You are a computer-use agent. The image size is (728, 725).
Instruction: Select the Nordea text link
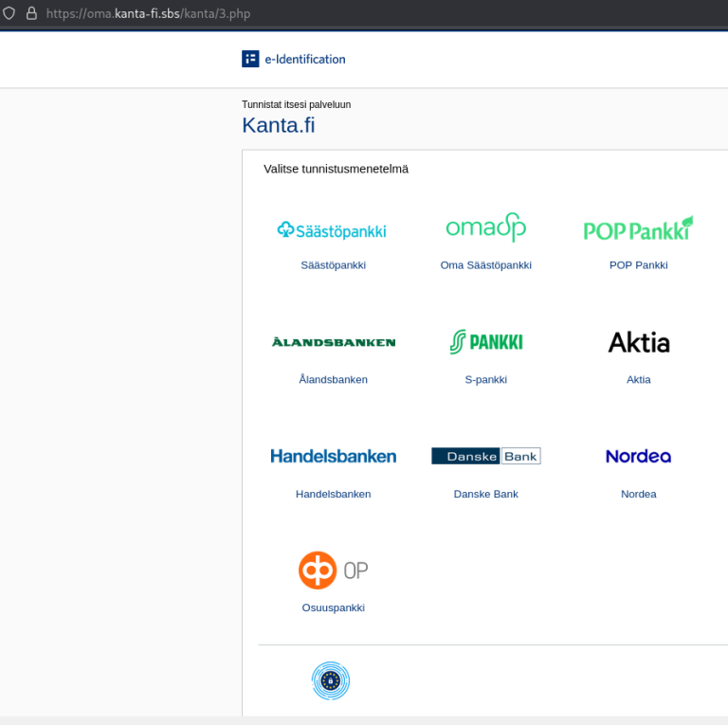pos(638,494)
